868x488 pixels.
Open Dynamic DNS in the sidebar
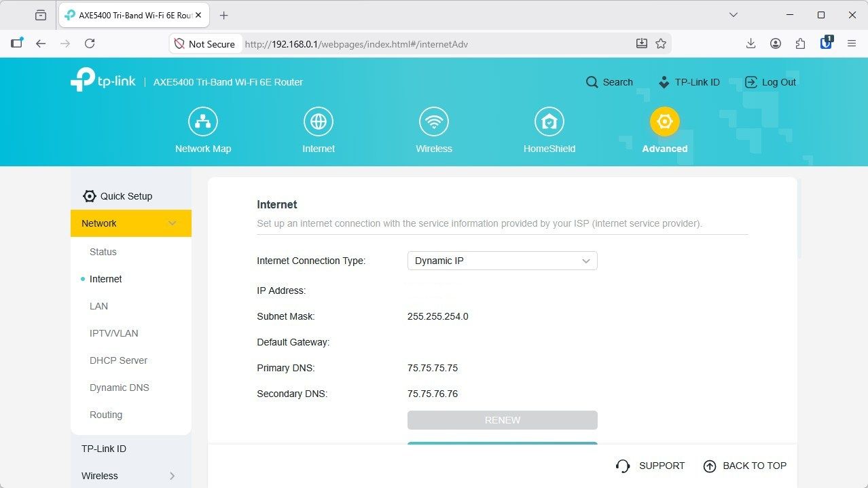pyautogui.click(x=120, y=388)
